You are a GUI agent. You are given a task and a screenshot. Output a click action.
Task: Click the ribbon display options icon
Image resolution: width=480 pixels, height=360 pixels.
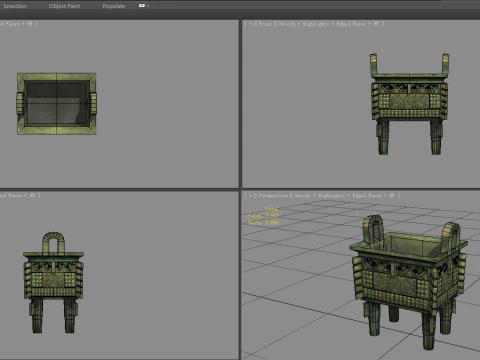click(x=142, y=6)
